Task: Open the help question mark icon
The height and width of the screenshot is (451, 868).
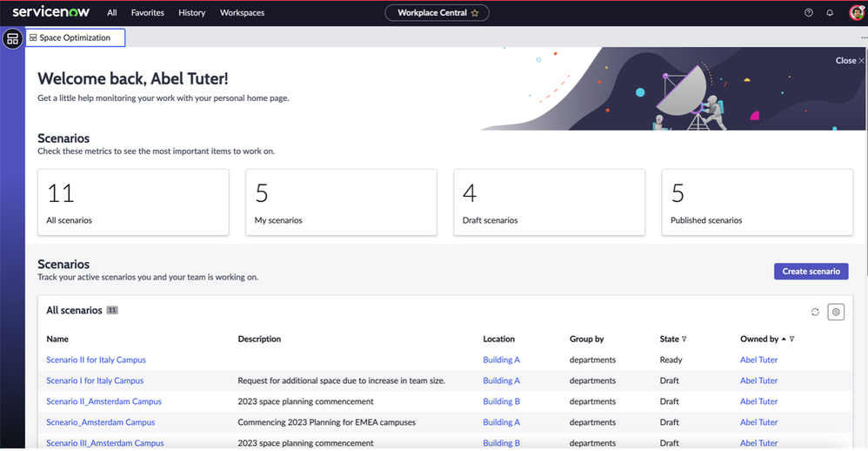Action: (x=809, y=13)
